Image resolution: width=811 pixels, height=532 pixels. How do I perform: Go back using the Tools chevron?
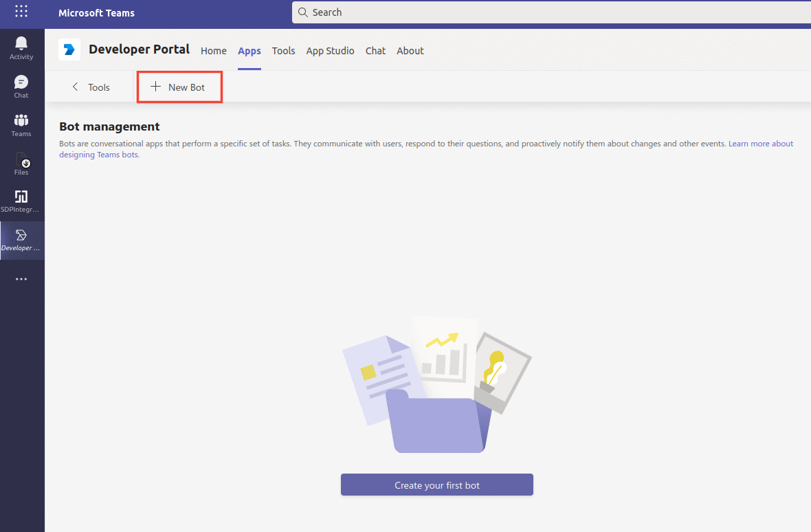point(76,87)
